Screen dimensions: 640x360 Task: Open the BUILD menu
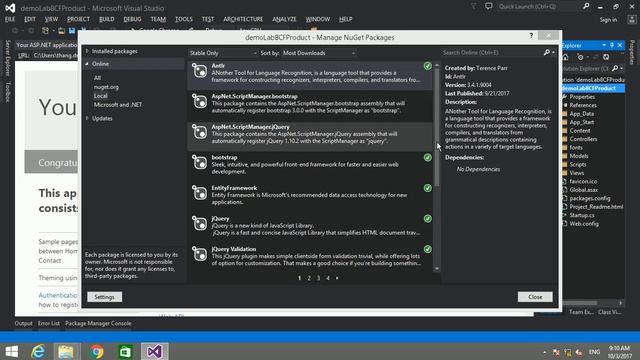click(x=107, y=19)
